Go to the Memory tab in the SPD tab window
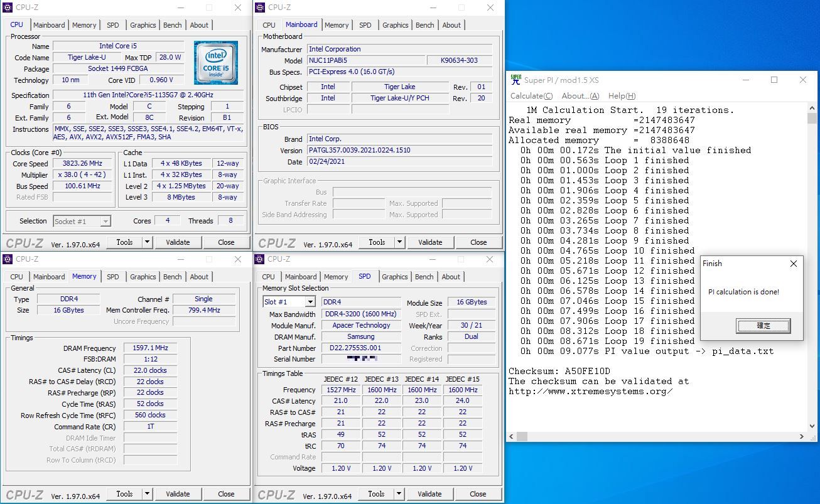The width and height of the screenshot is (820, 504). [336, 277]
